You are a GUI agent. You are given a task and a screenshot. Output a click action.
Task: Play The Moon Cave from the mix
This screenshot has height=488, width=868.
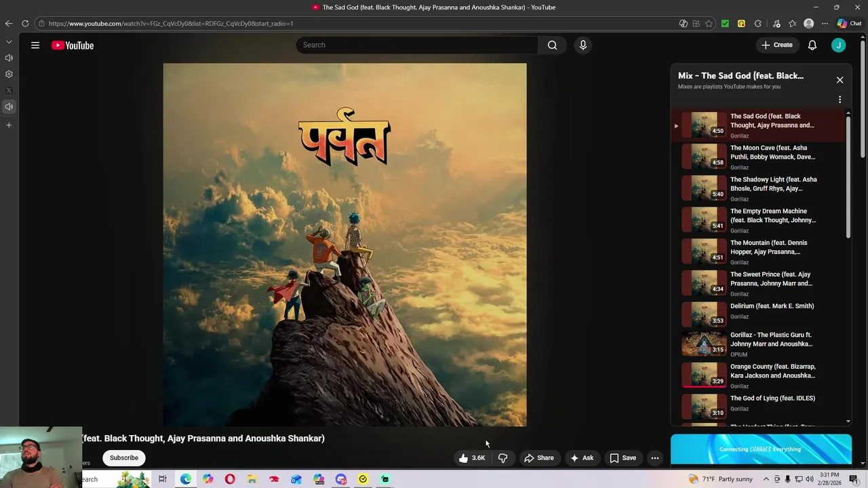tap(758, 157)
